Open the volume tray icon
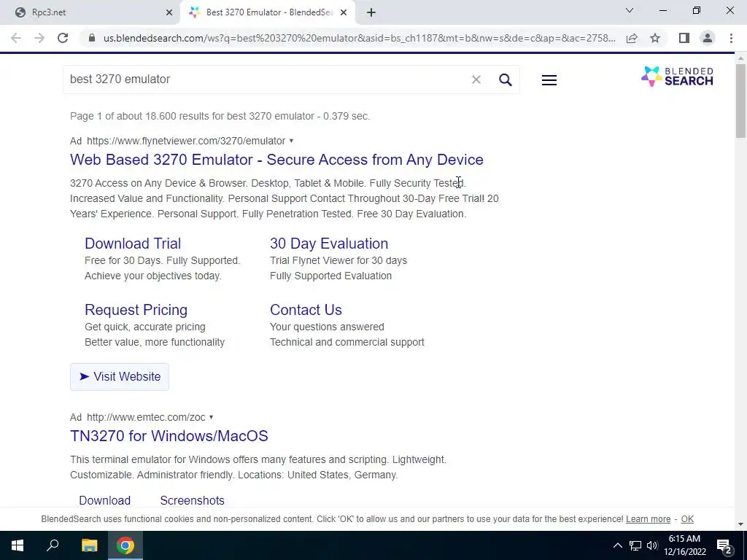 (652, 545)
